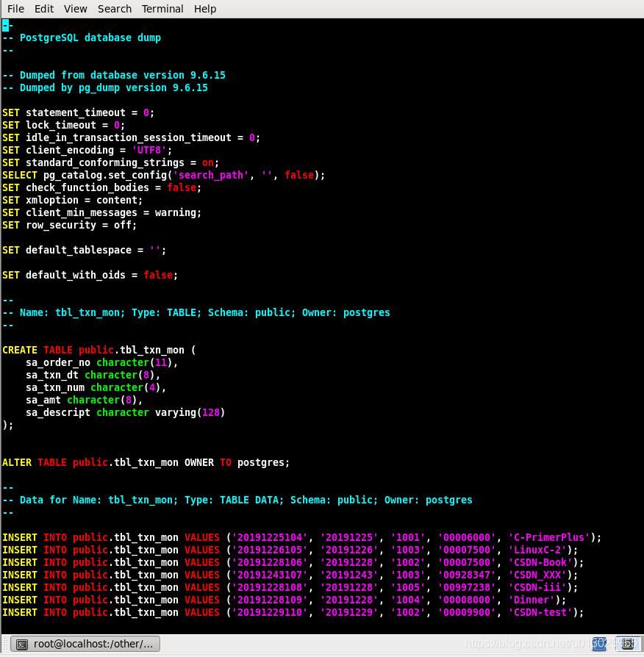The image size is (644, 657).
Task: Open the View menu
Action: (76, 9)
